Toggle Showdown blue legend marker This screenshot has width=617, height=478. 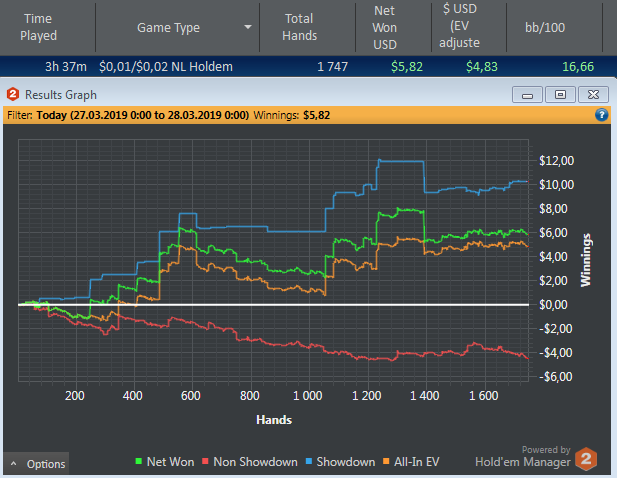[308, 461]
